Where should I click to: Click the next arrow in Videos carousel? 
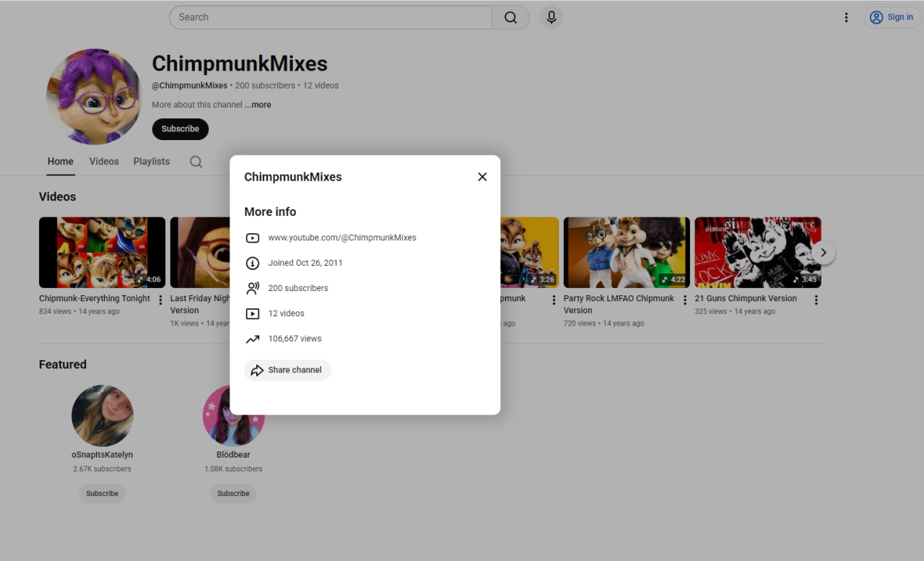pos(823,253)
